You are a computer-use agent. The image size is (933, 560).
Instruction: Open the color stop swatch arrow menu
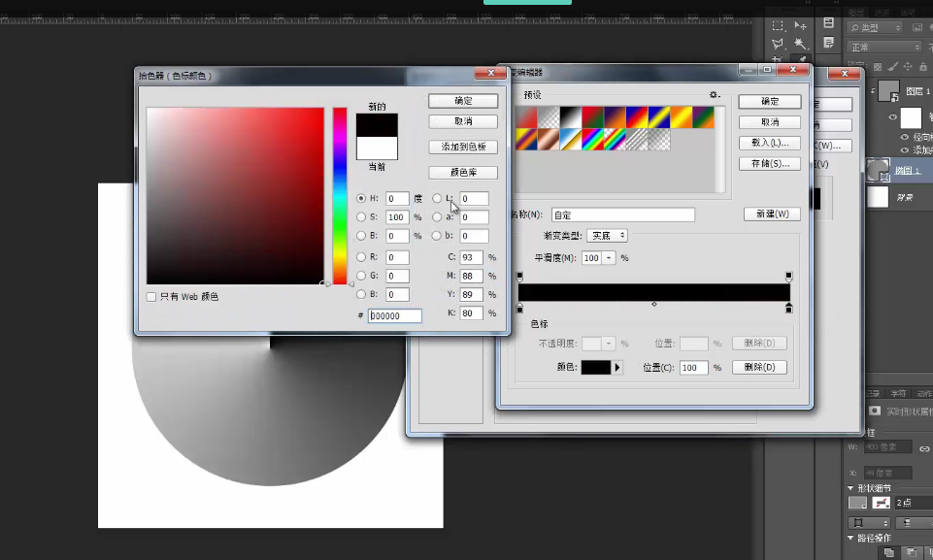coord(617,367)
